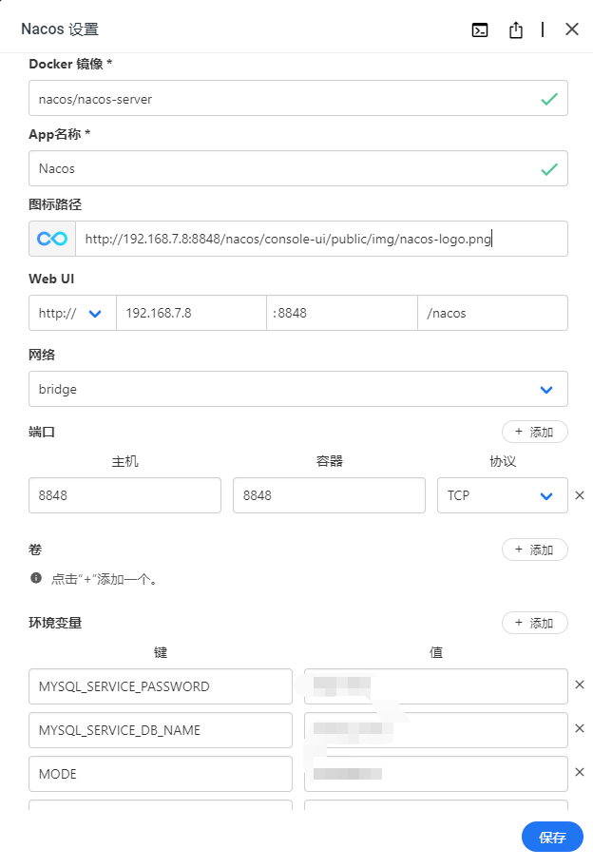Screen dimensions: 593x868
Task: Click the export/share icon in header
Action: [x=516, y=29]
